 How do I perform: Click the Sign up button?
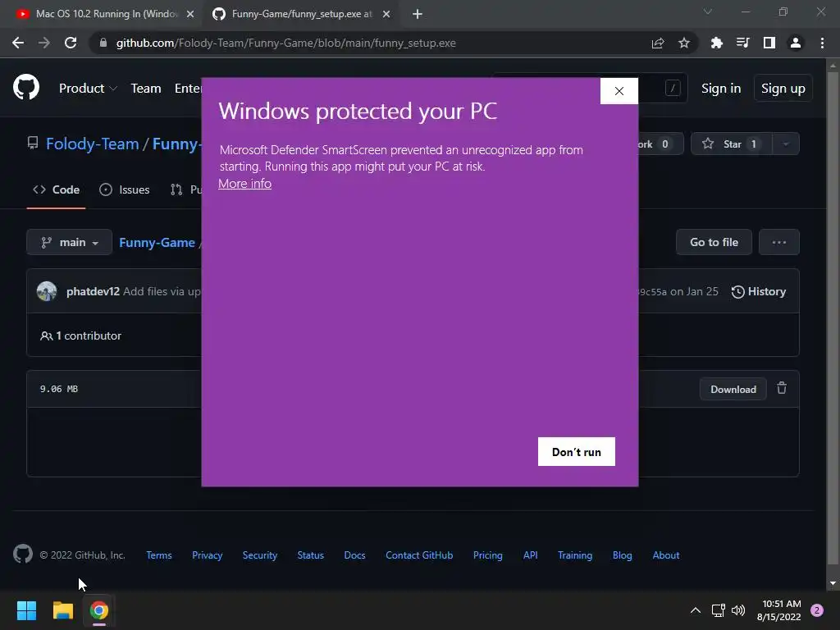[x=783, y=89]
